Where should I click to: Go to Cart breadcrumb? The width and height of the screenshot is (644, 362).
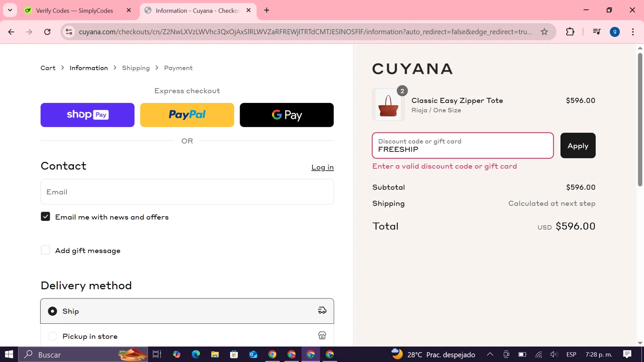pyautogui.click(x=48, y=68)
